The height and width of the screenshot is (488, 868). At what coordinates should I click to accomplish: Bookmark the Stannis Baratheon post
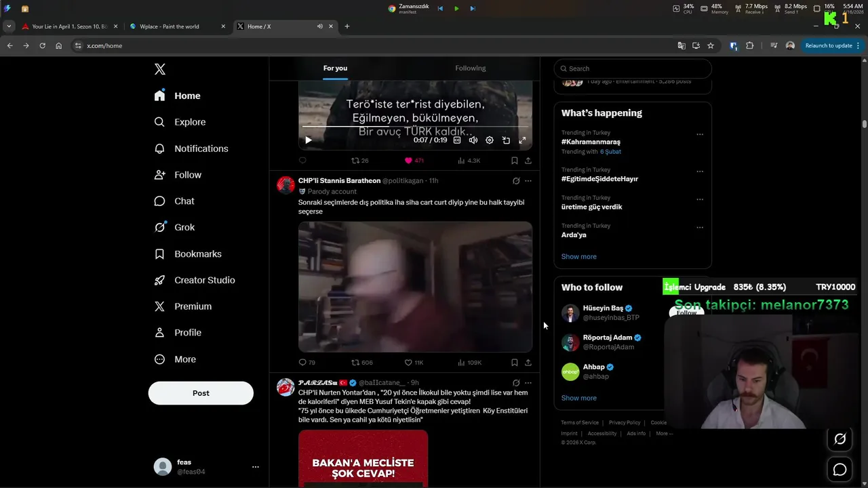click(x=514, y=363)
